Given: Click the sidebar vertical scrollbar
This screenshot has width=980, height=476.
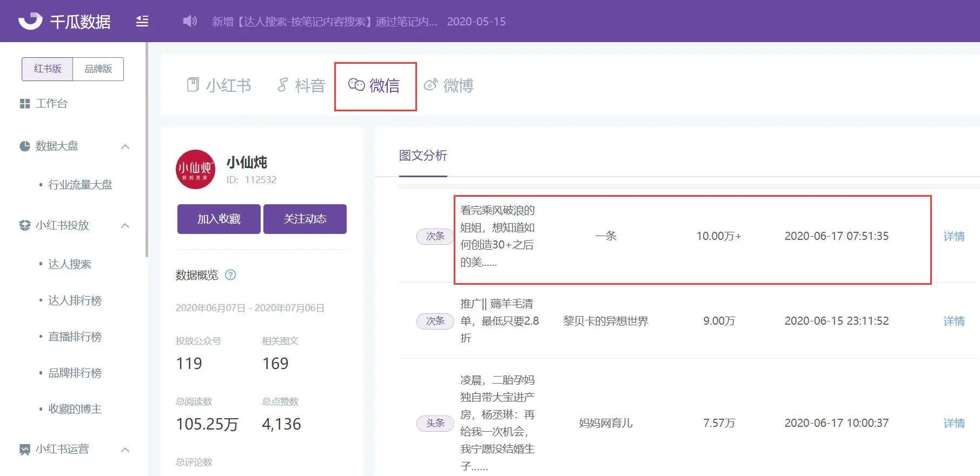Looking at the screenshot, I should (147, 150).
